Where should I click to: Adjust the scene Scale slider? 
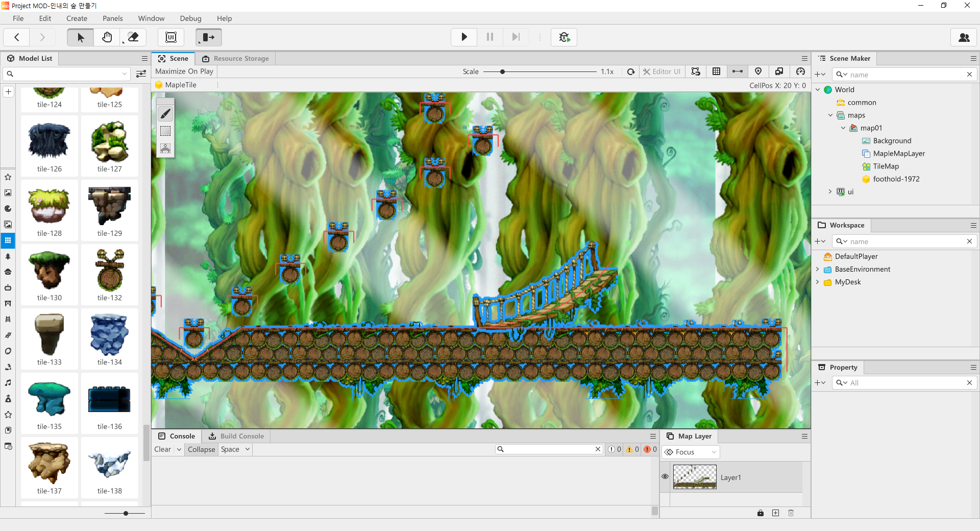click(503, 71)
